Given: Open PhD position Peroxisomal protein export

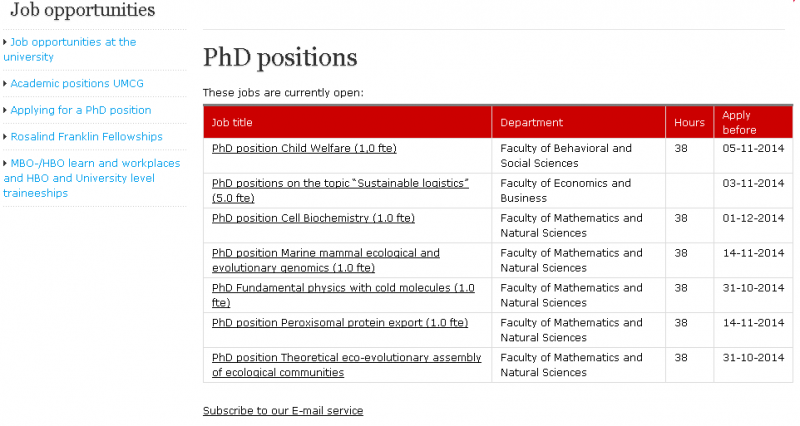Looking at the screenshot, I should click(340, 323).
